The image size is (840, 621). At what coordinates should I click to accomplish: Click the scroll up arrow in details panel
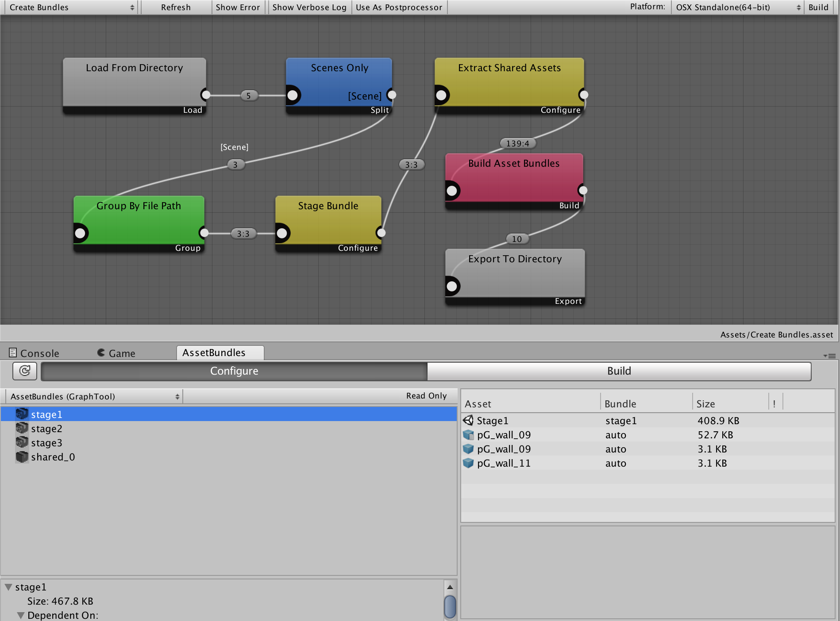[x=450, y=587]
